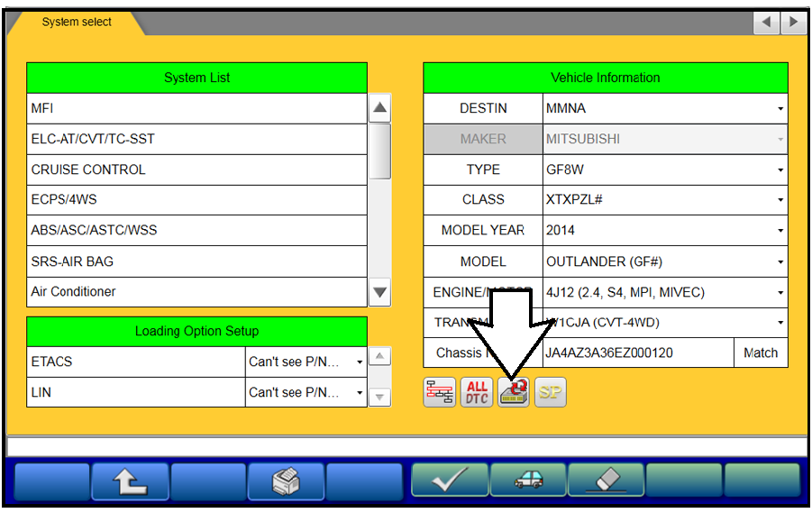This screenshot has width=812, height=513.
Task: Click the car icon in bottom bar
Action: coord(528,481)
